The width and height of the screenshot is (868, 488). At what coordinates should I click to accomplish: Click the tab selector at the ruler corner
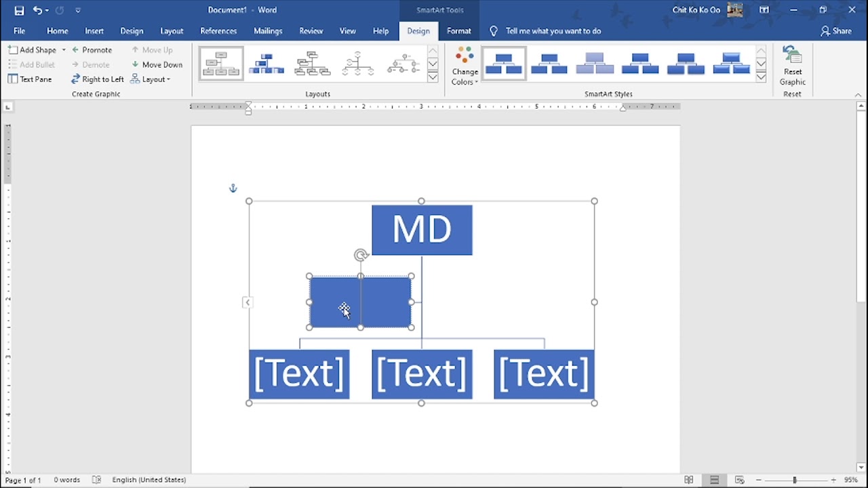pyautogui.click(x=7, y=106)
